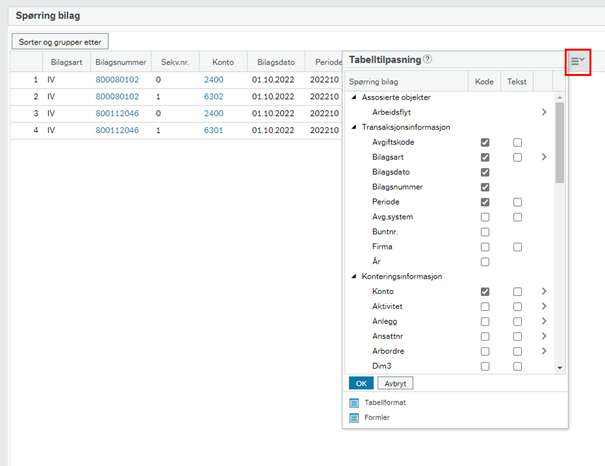This screenshot has height=466, width=605.
Task: Expand the Konto chevron arrow
Action: [x=544, y=291]
